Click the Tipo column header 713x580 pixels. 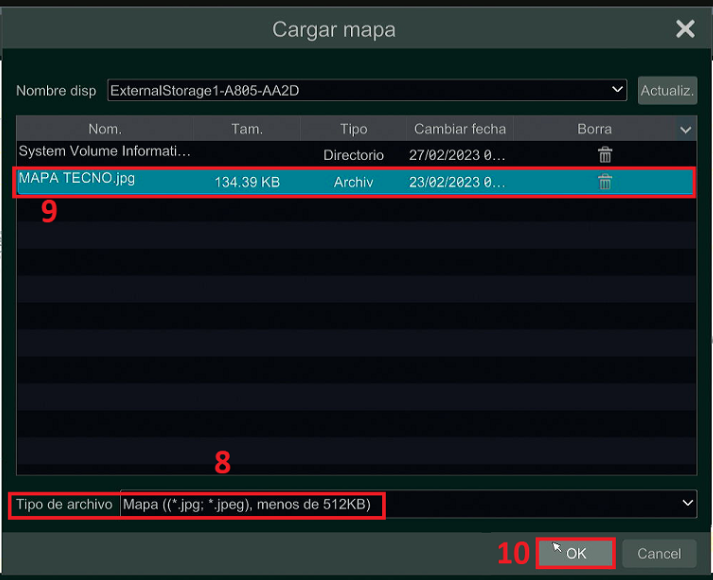pos(353,129)
